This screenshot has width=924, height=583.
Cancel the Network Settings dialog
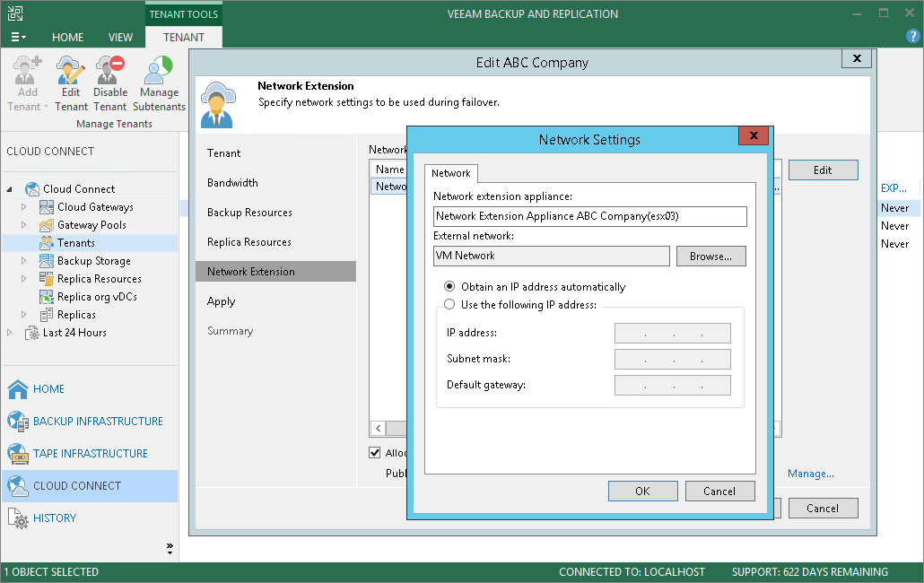[x=719, y=492]
